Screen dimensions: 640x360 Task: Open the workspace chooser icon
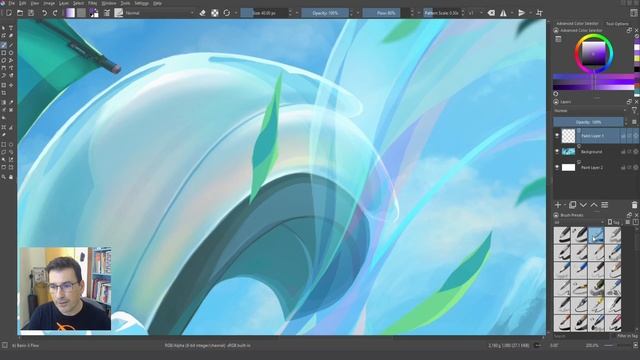coord(634,13)
